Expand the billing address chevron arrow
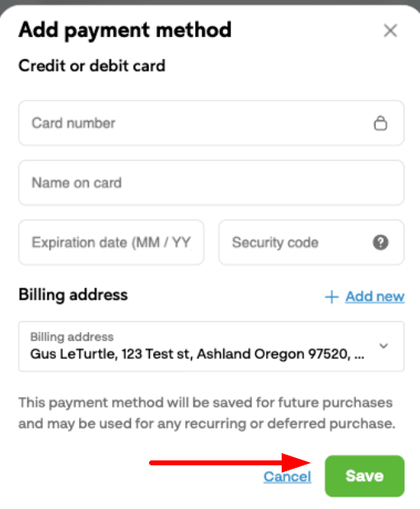 [x=384, y=346]
